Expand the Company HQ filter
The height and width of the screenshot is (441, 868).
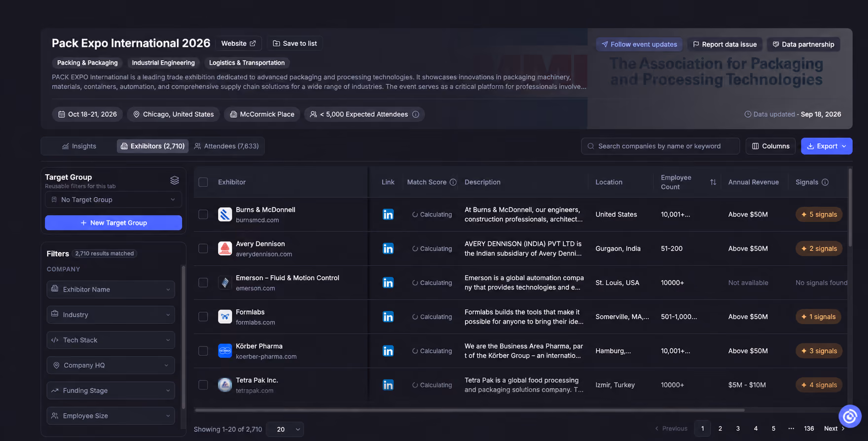tap(111, 366)
